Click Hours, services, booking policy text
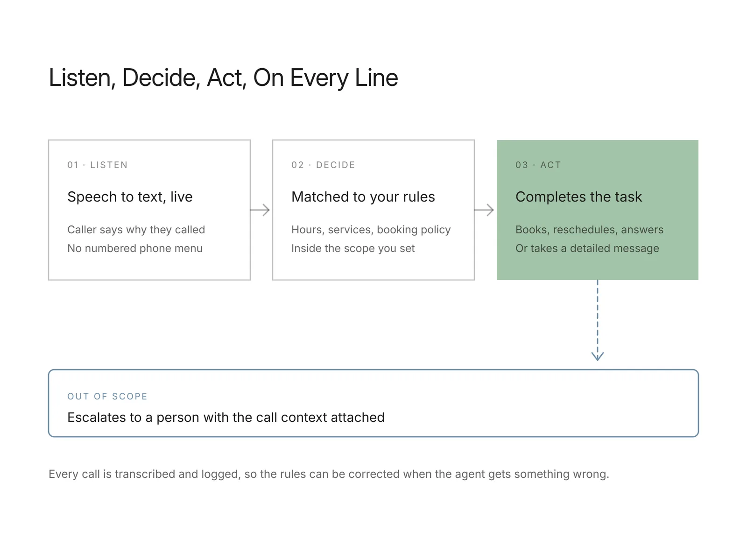Viewport: 747px width, 560px height. click(371, 230)
